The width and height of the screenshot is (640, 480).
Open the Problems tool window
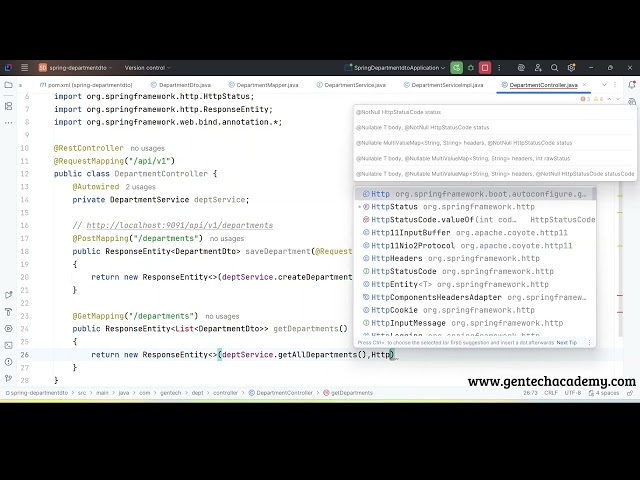(x=8, y=362)
